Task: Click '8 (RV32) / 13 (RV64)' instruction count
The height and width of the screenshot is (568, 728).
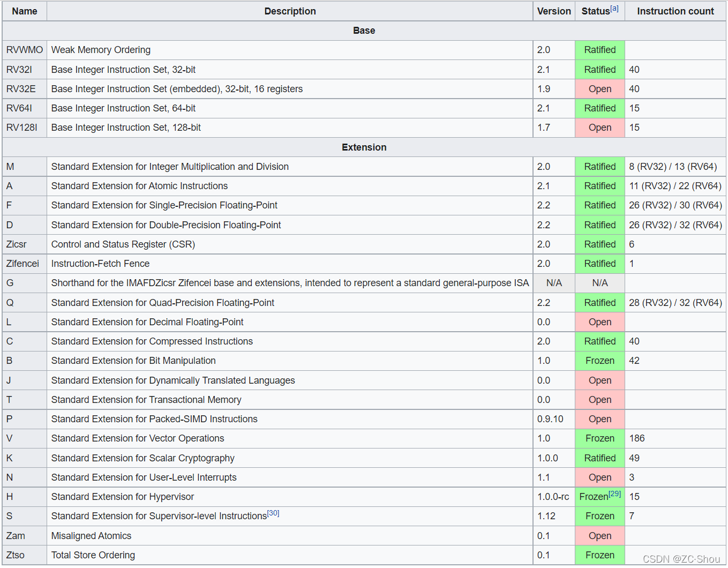Action: (675, 167)
